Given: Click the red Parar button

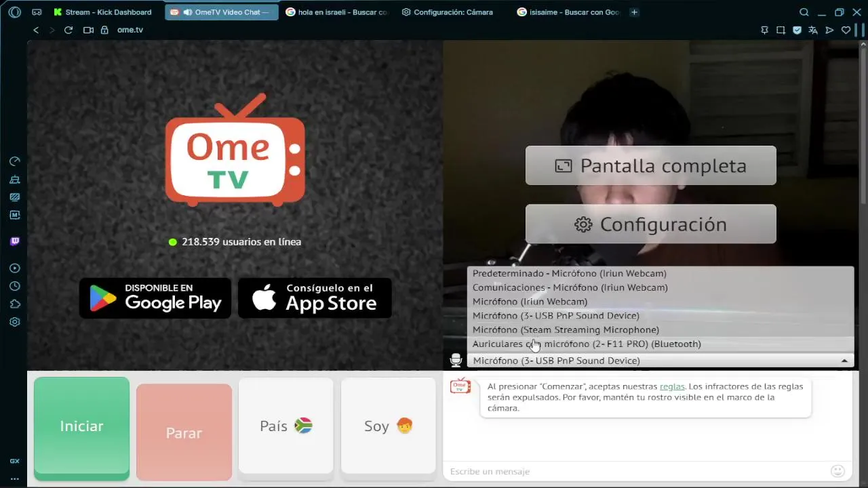Looking at the screenshot, I should pyautogui.click(x=184, y=432).
